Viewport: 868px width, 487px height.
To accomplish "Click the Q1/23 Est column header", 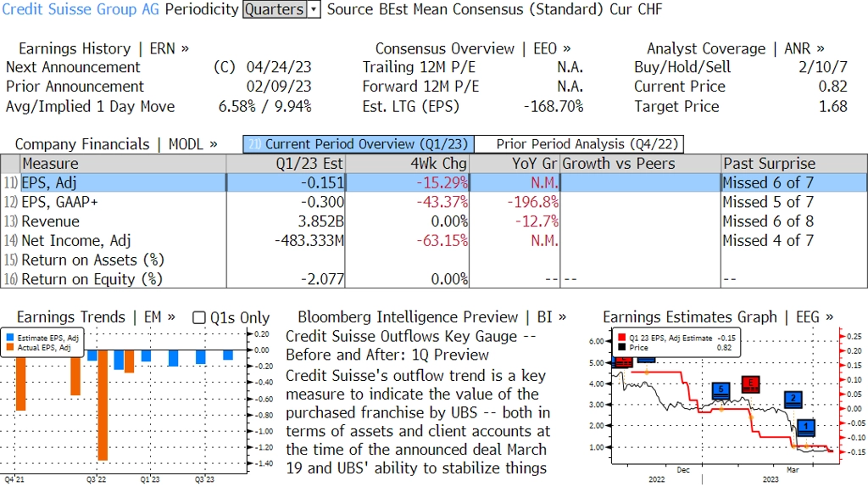I will 286,164.
